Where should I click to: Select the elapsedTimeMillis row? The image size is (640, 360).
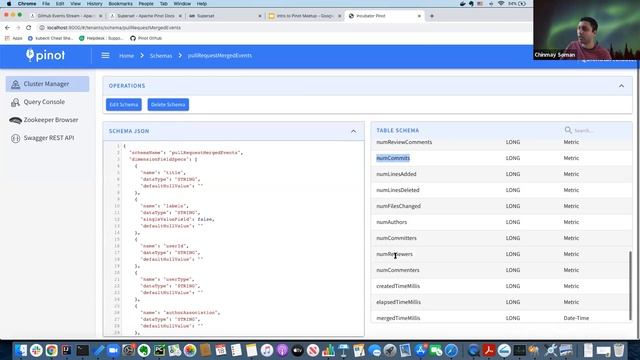click(501, 302)
